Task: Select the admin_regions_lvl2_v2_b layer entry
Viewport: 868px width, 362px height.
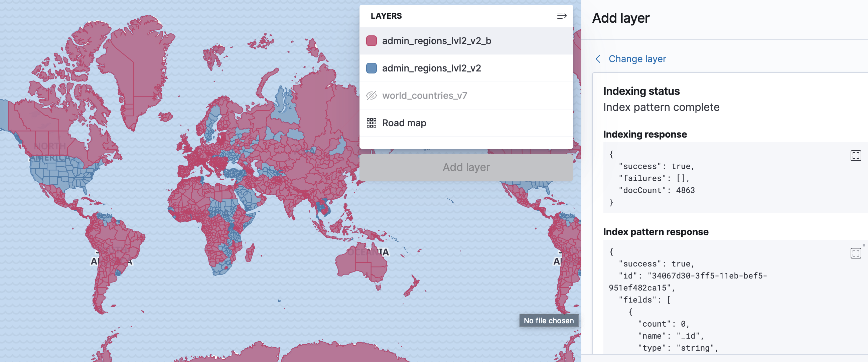Action: [437, 41]
